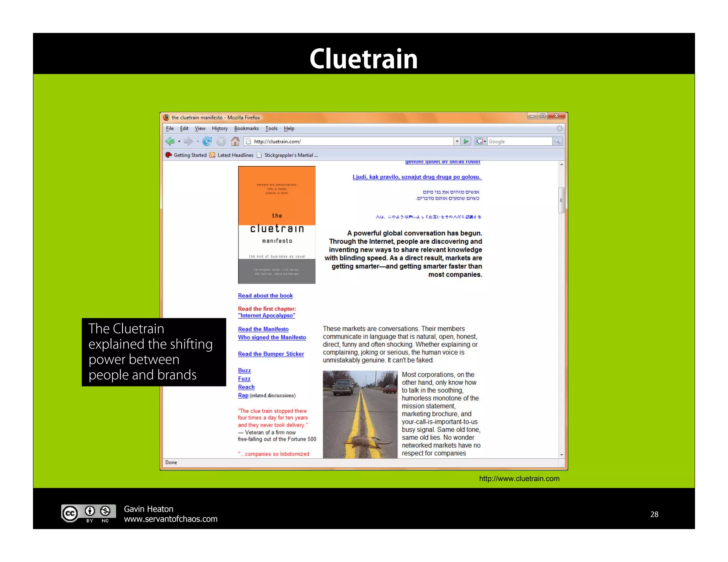Click the Done status bar text
The image size is (728, 562).
tap(171, 463)
